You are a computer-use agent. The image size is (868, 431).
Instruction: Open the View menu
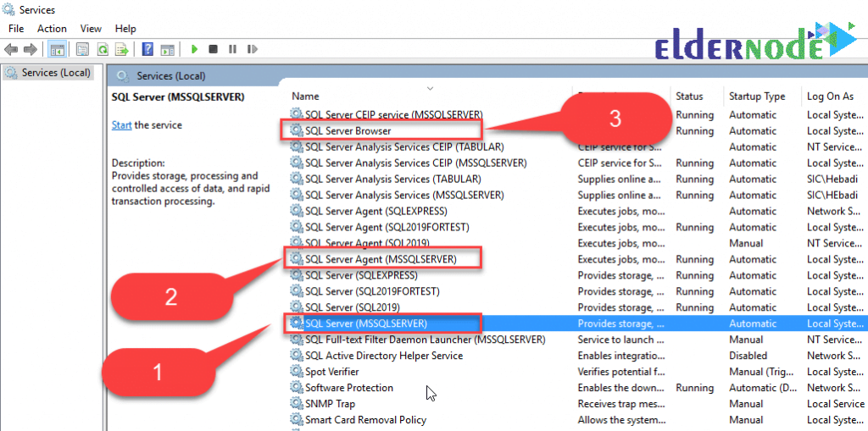click(x=91, y=28)
